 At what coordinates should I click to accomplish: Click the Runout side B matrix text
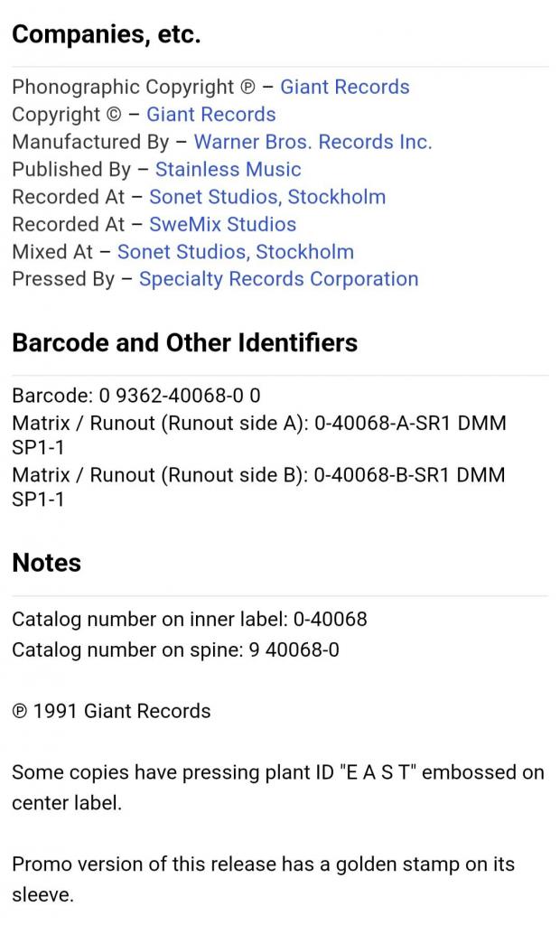click(258, 487)
